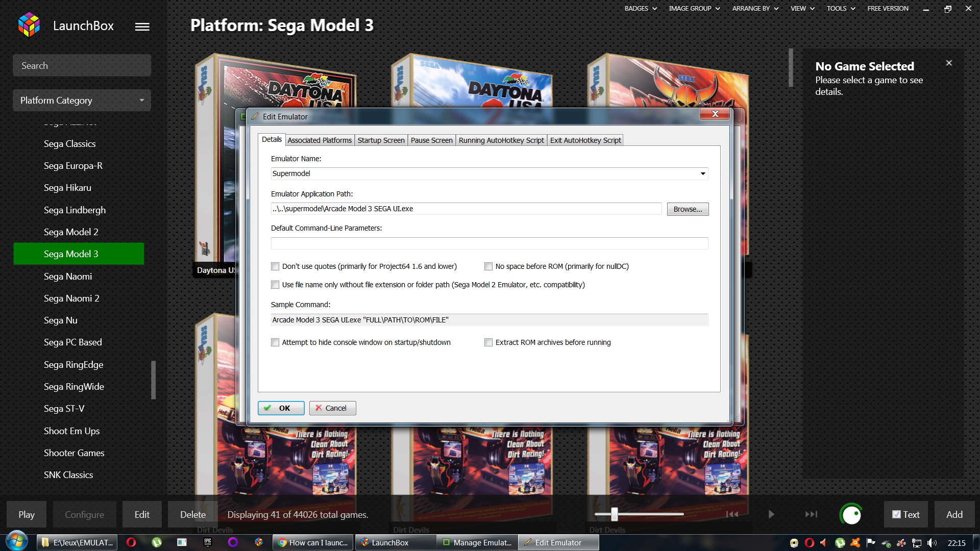Open Epic Games launcher taskbar icon
The image size is (980, 551).
coord(208,542)
